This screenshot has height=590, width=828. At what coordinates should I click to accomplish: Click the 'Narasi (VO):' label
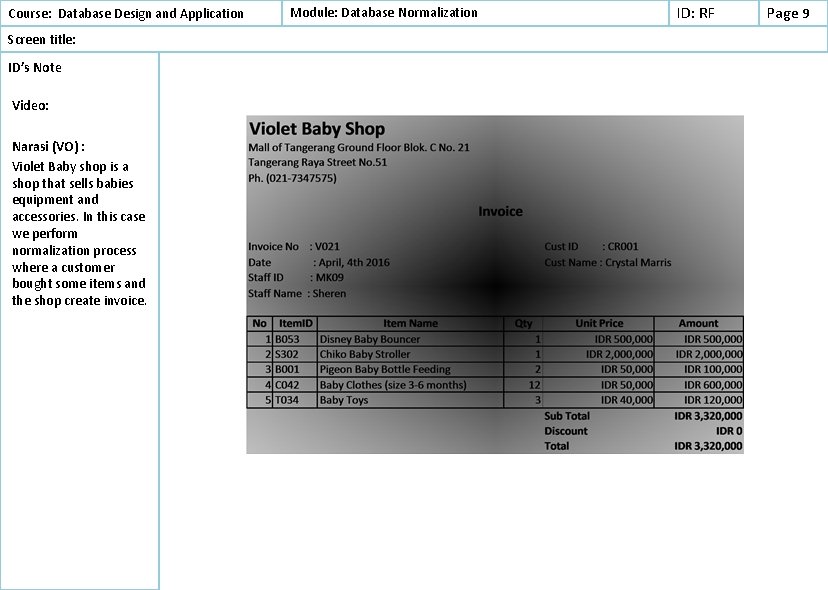click(48, 147)
